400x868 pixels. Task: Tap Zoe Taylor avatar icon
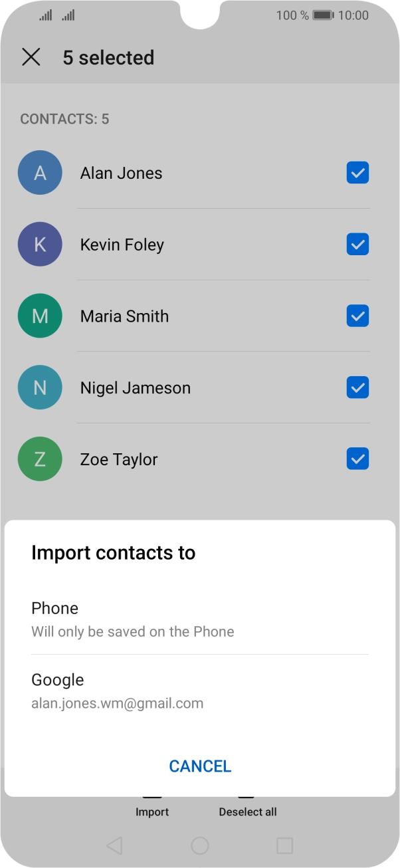click(40, 459)
